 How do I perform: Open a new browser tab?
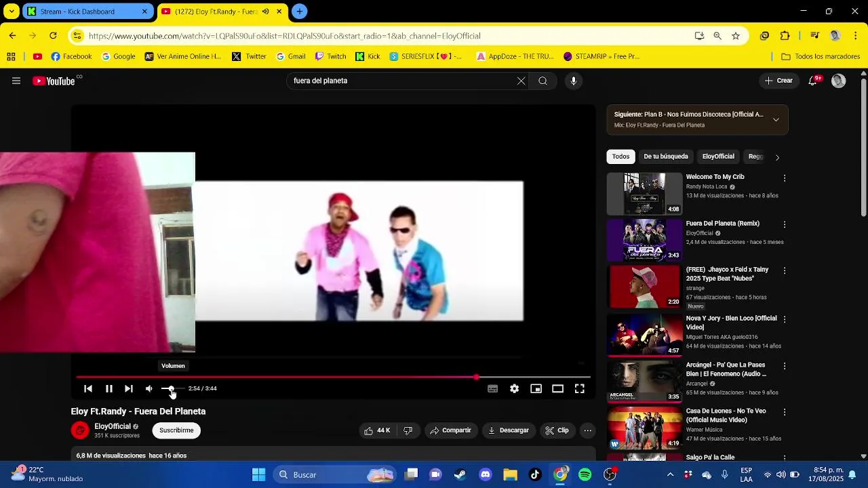coord(299,12)
